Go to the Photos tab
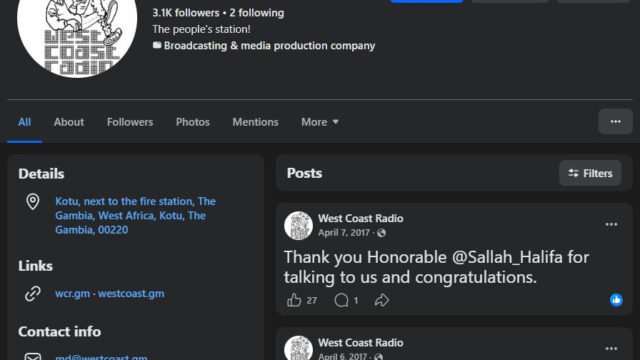 tap(193, 122)
